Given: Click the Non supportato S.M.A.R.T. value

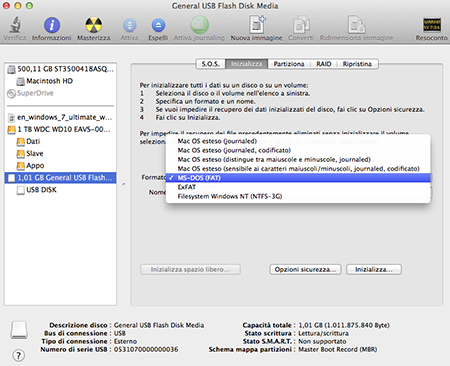Looking at the screenshot, I should pos(322,341).
